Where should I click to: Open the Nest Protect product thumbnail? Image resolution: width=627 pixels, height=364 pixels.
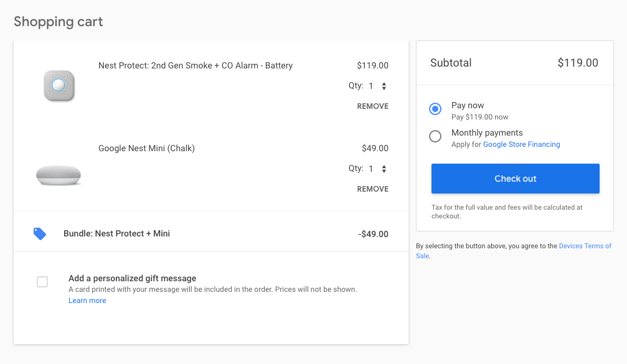tap(59, 85)
